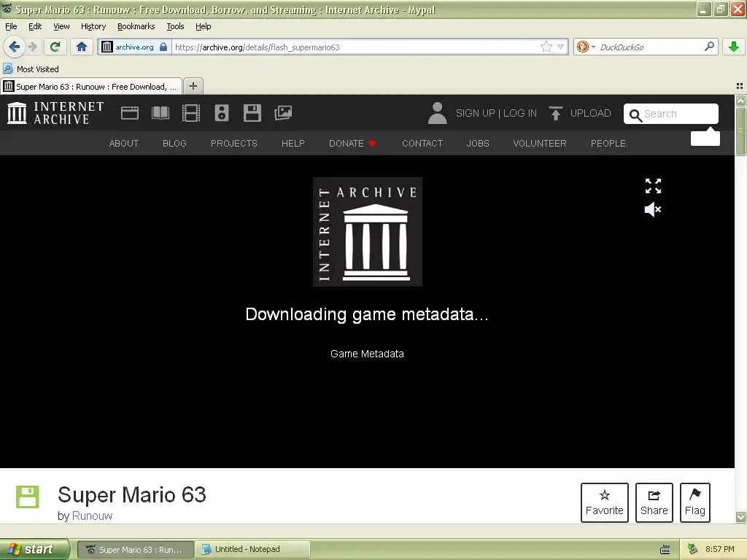Click the upload arrow icon
The image size is (747, 560).
tap(555, 113)
